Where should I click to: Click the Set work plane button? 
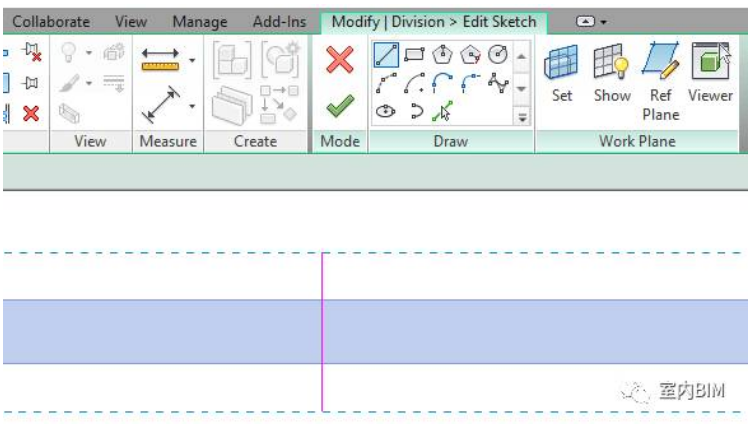562,75
